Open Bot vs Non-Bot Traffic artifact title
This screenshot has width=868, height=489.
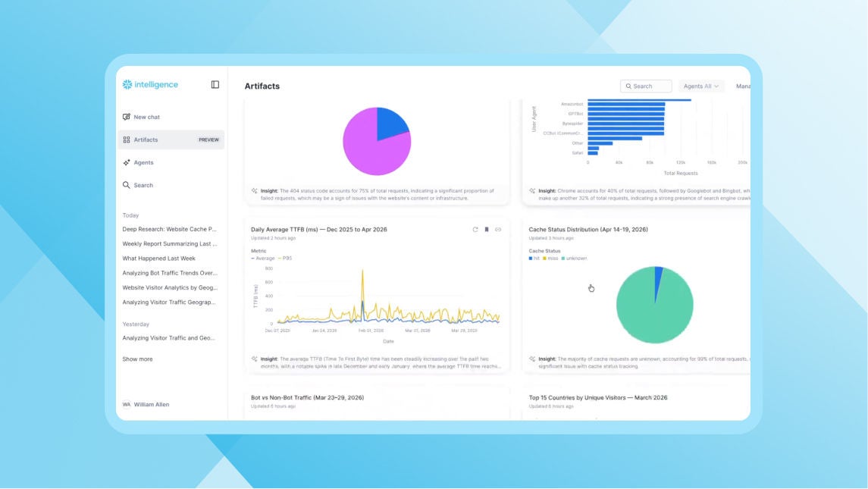tap(307, 397)
